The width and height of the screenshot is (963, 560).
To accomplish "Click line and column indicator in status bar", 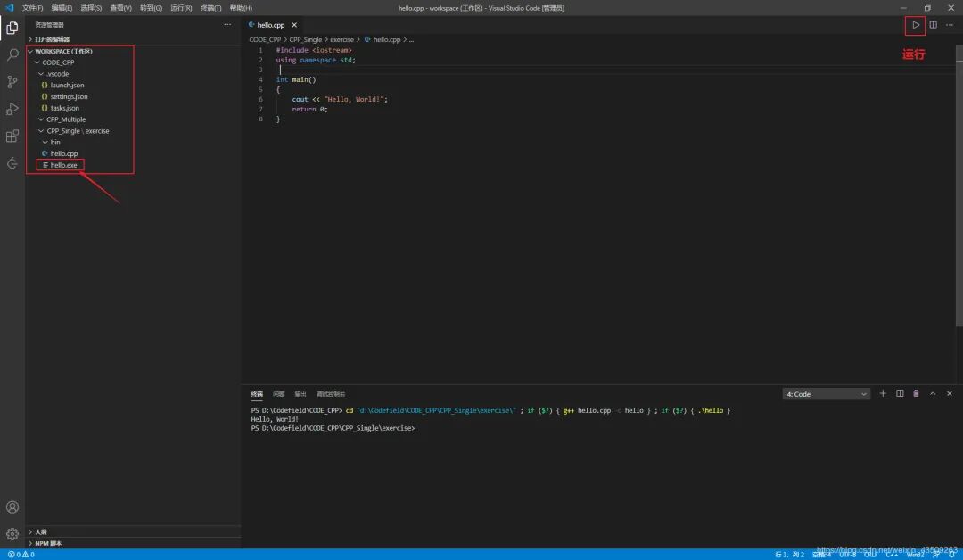I will (x=789, y=555).
